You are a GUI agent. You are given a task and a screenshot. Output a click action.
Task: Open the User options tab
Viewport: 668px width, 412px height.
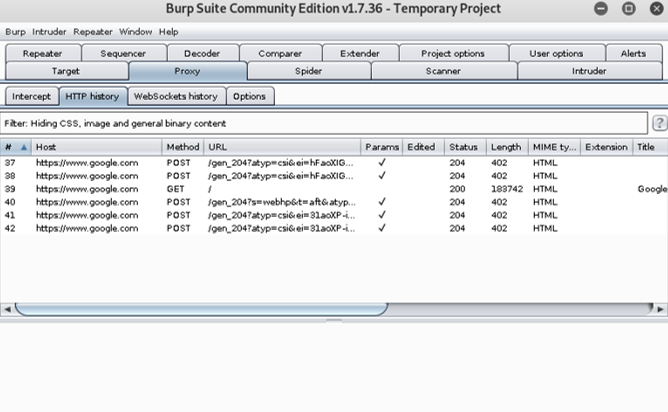click(556, 53)
